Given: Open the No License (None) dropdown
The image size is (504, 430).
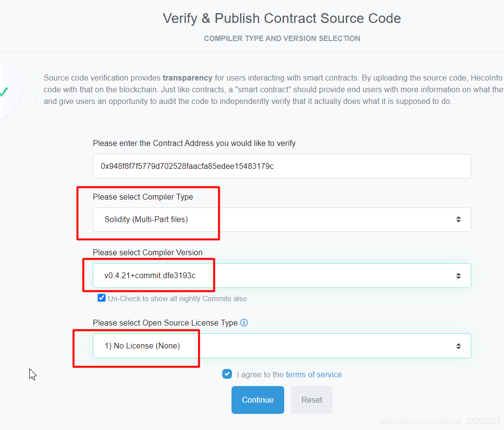Looking at the screenshot, I should (x=282, y=346).
